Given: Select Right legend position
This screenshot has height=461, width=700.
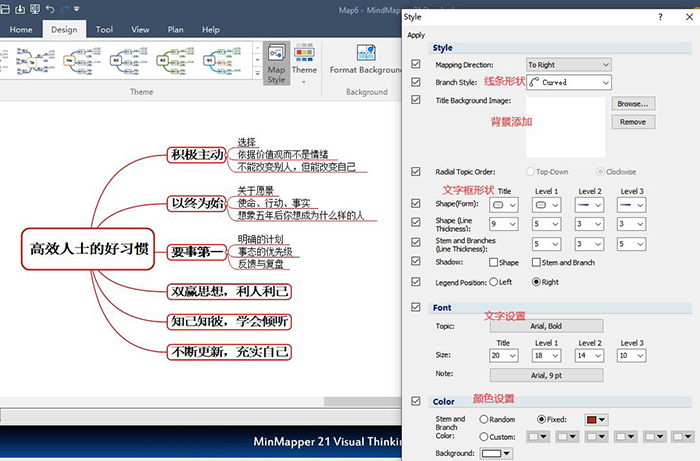Looking at the screenshot, I should (536, 282).
